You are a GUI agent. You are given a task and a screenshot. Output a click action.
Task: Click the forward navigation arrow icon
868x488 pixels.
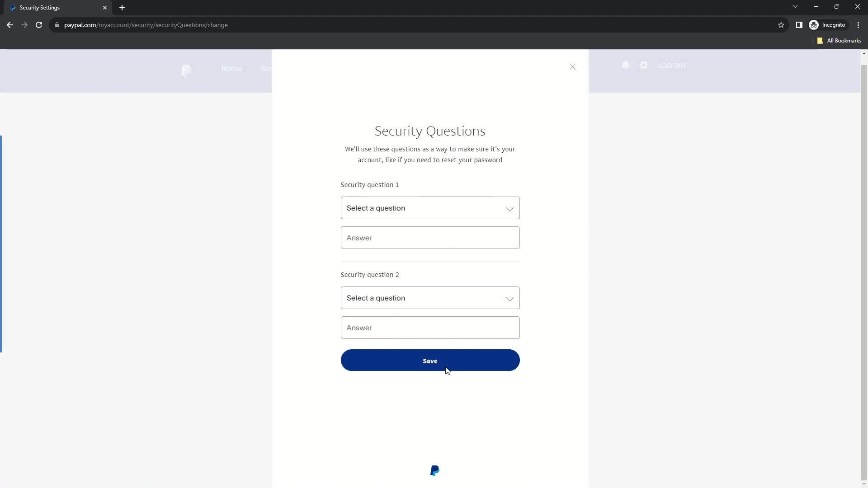tap(24, 25)
